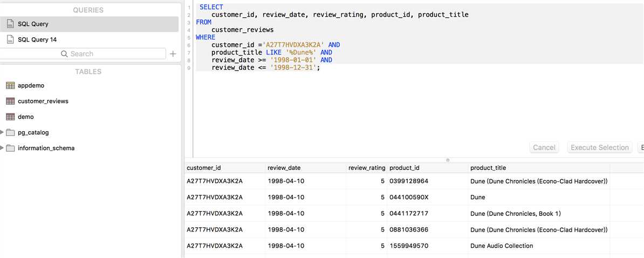This screenshot has width=644, height=258.
Task: Click the SELECT keyword in the editor
Action: pyautogui.click(x=211, y=7)
